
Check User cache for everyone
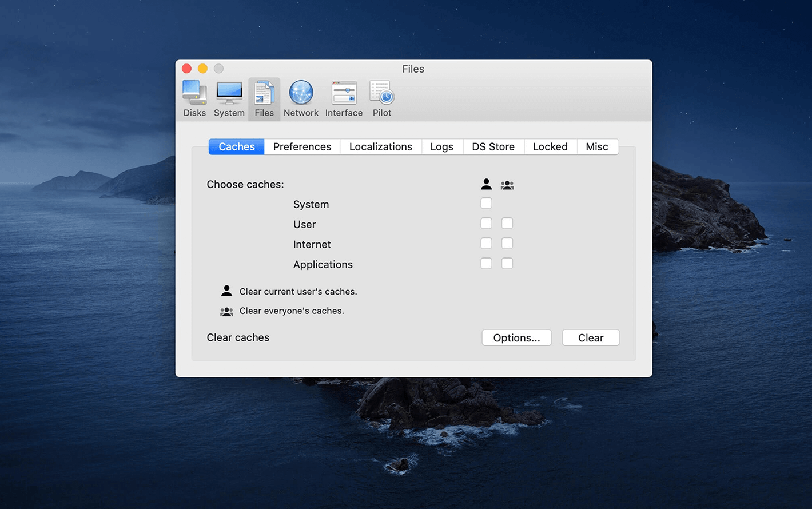[507, 224]
